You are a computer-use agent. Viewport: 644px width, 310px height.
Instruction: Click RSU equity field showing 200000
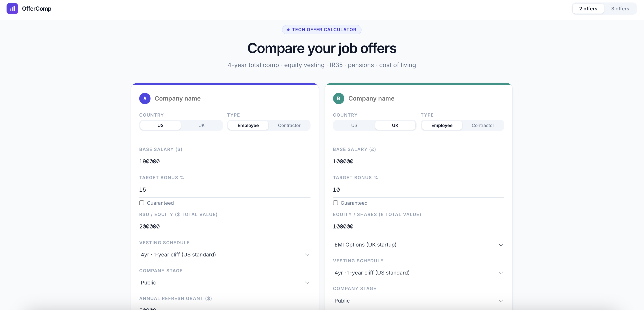(x=225, y=227)
